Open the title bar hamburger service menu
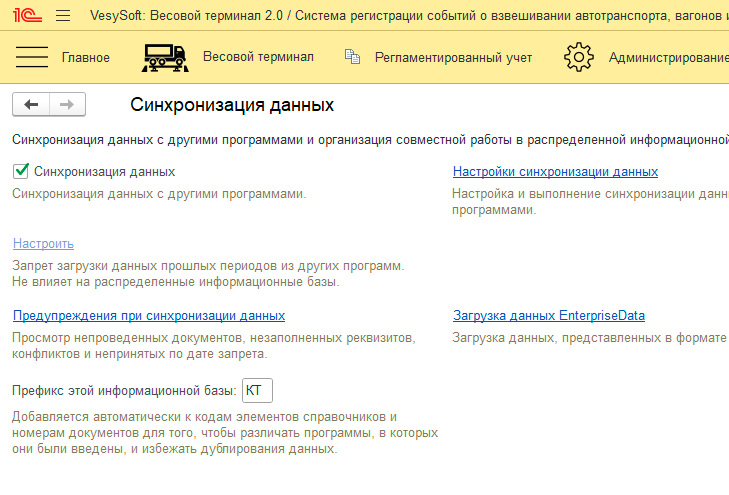Image resolution: width=729 pixels, height=495 pixels. point(63,15)
